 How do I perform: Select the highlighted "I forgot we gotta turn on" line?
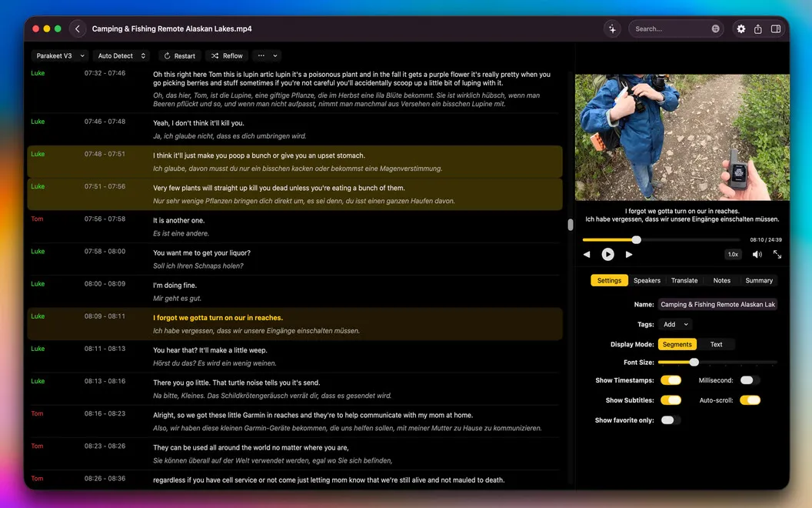click(x=218, y=318)
